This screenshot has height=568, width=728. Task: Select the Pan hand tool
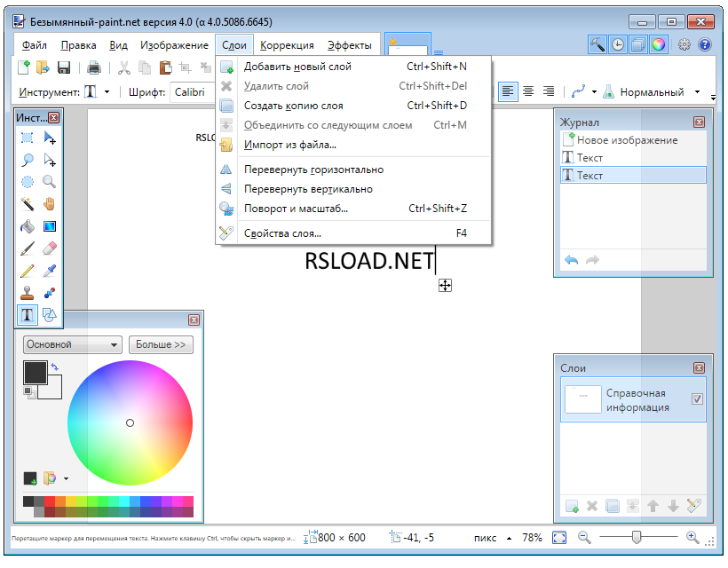49,204
